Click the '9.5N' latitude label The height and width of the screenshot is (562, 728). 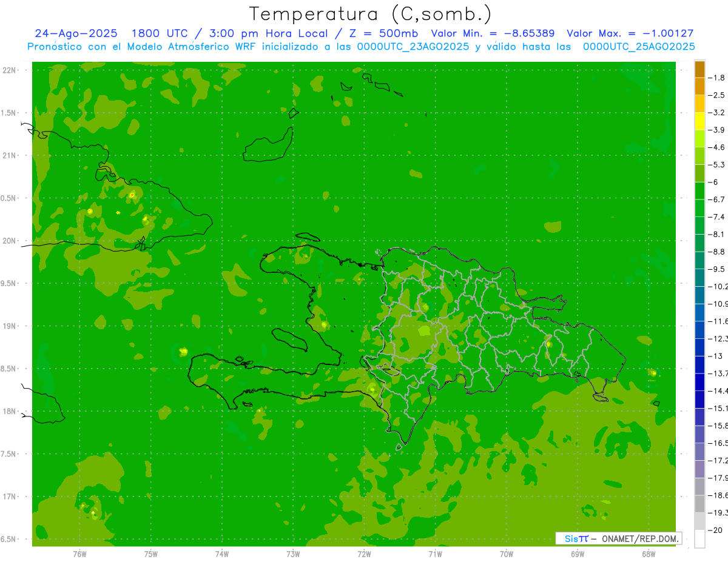pyautogui.click(x=8, y=283)
